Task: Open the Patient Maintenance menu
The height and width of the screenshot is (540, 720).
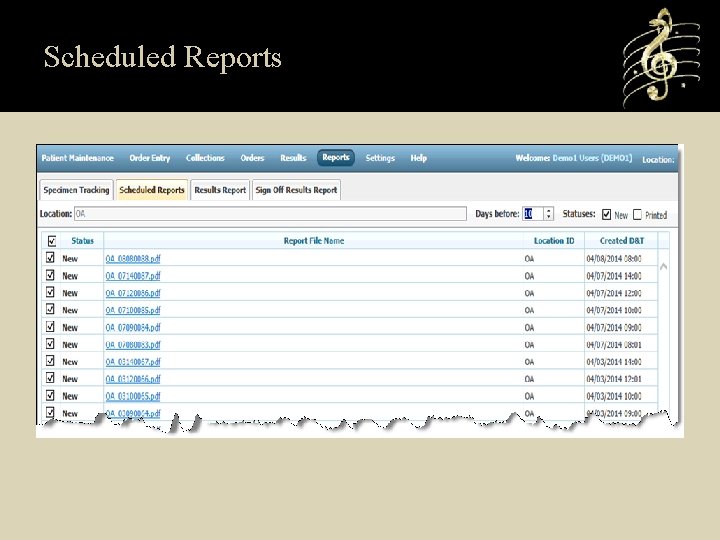Action: coord(77,158)
